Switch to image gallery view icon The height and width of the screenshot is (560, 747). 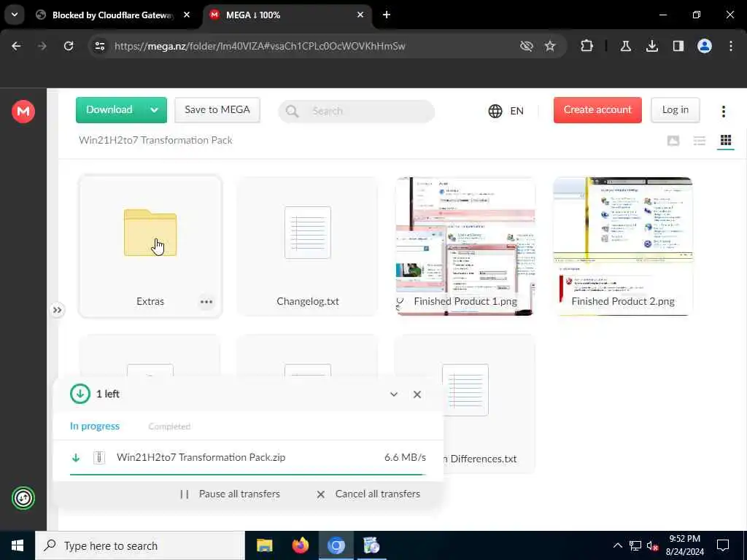[x=673, y=141]
